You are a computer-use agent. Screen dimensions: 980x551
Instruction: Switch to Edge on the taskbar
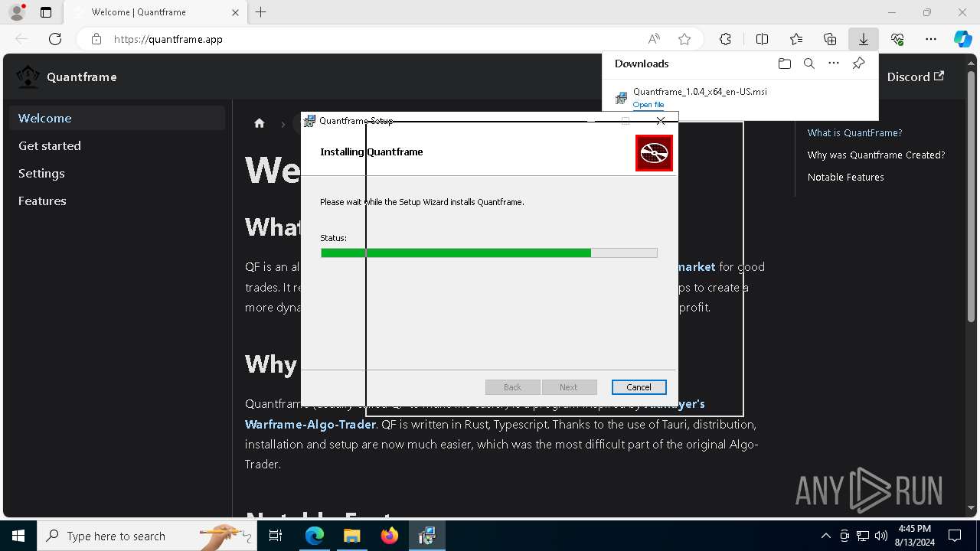point(315,536)
